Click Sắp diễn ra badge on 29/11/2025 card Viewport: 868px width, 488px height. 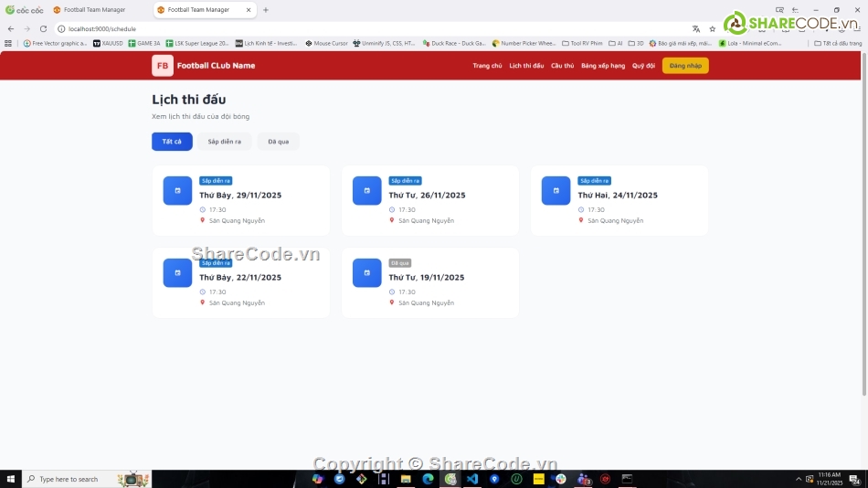tap(216, 181)
